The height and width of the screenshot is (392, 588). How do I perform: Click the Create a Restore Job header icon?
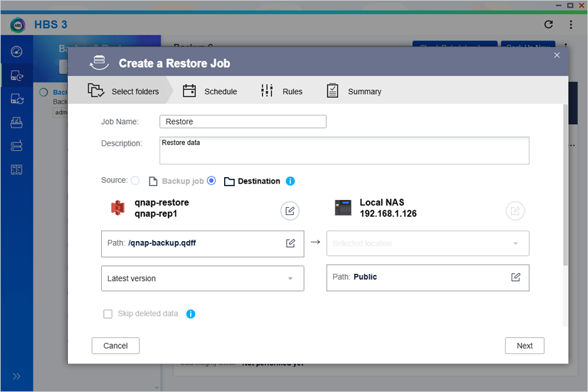99,63
